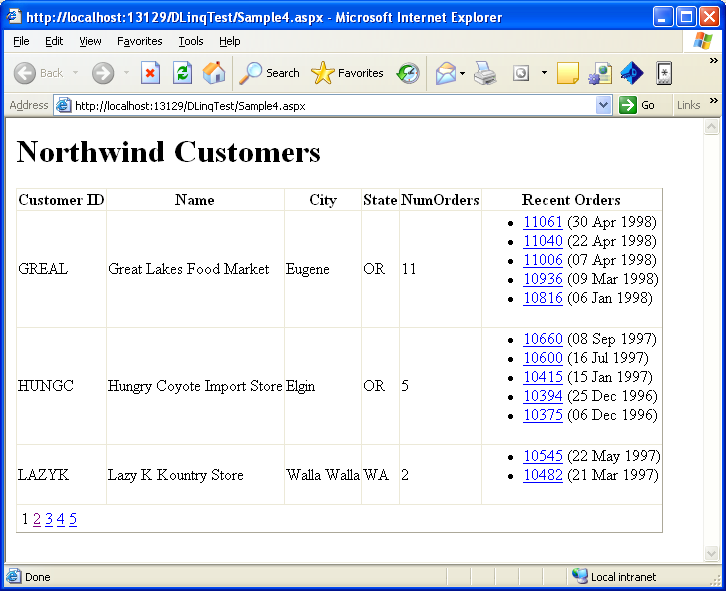Select 'Lazy K Kountry Store' cell
Viewport: 726px width, 591px height.
[x=195, y=475]
